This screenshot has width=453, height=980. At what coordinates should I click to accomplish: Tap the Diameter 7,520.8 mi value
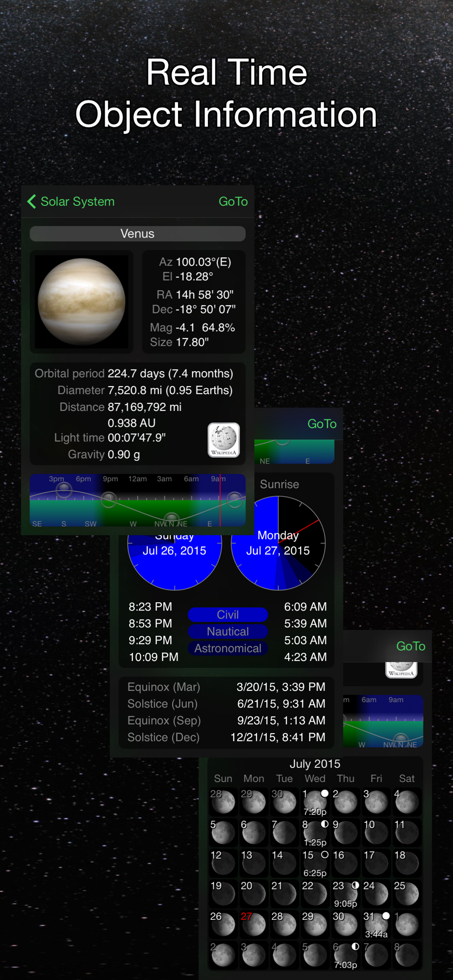170,391
